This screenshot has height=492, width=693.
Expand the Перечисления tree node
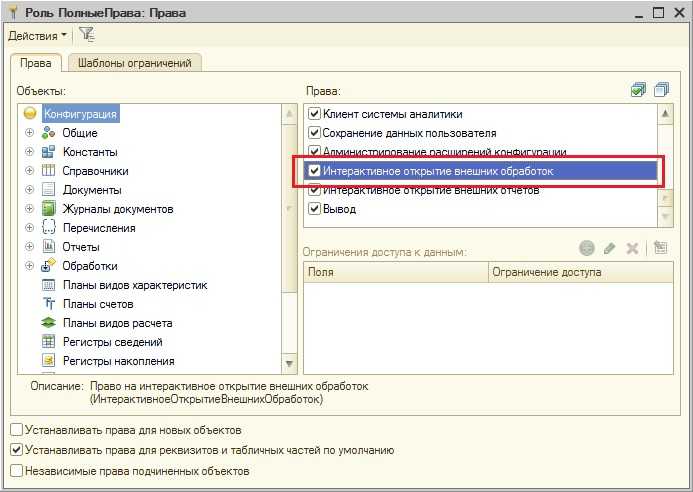pyautogui.click(x=30, y=227)
